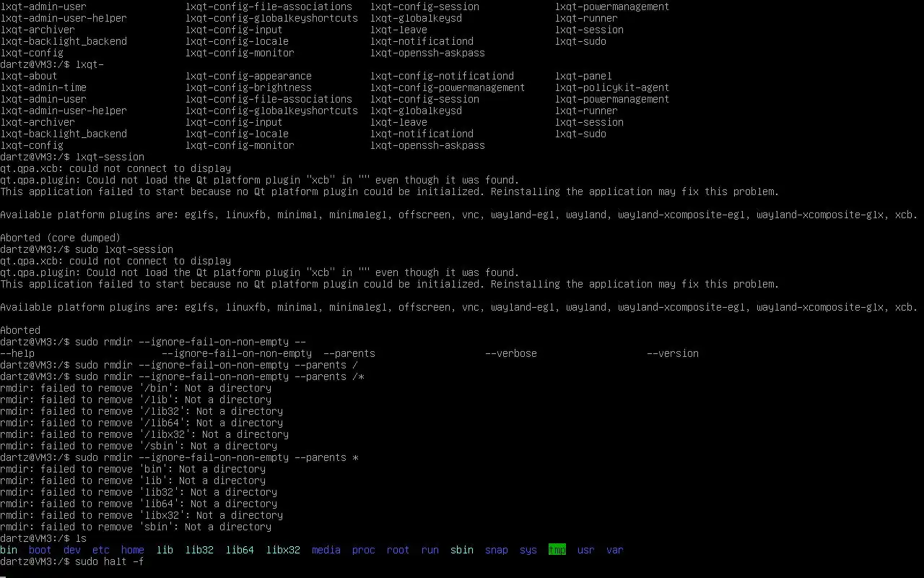Click 'lxqt-panel' in the completion list

pos(583,76)
